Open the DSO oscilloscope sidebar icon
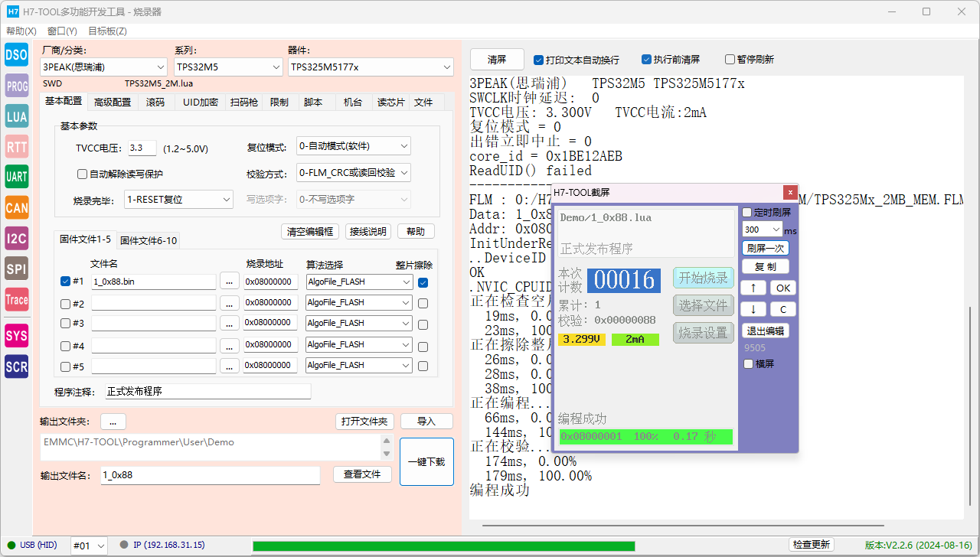Image resolution: width=980 pixels, height=557 pixels. 16,55
